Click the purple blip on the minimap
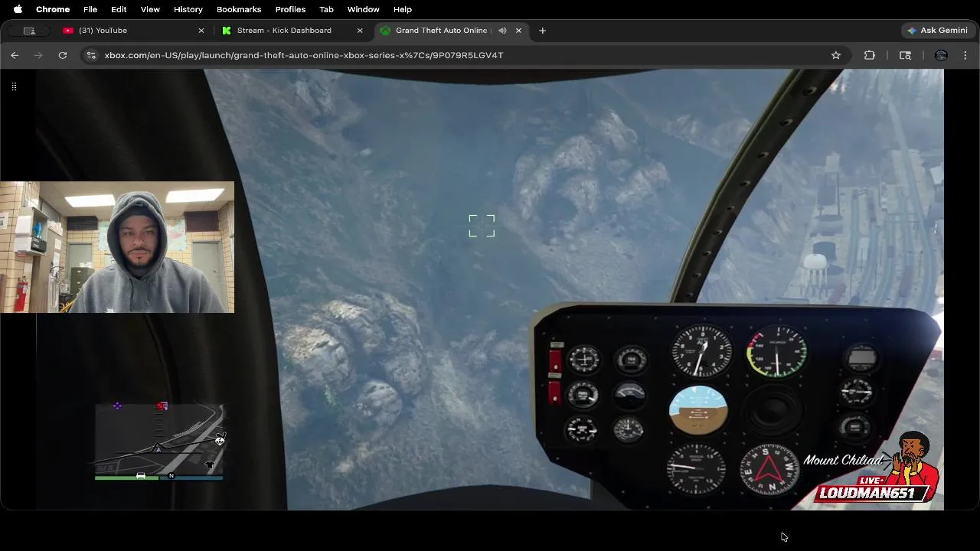The height and width of the screenshot is (551, 980). tap(117, 406)
